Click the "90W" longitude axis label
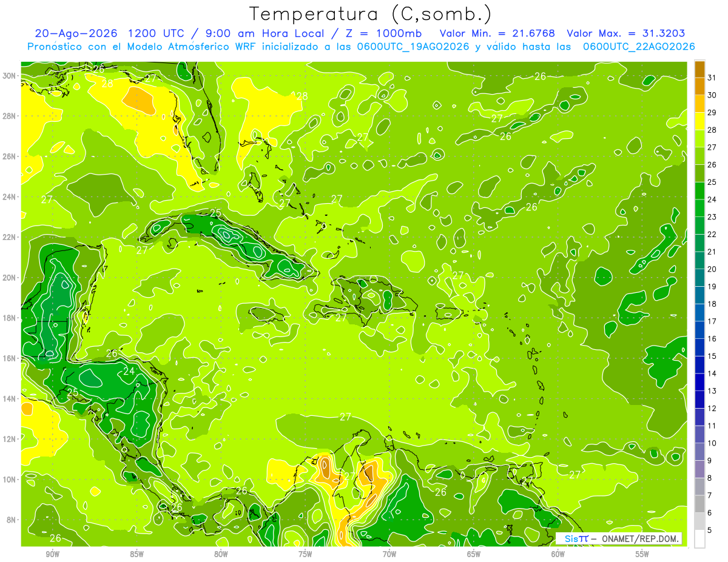Viewport: 728px width, 562px height. click(52, 554)
